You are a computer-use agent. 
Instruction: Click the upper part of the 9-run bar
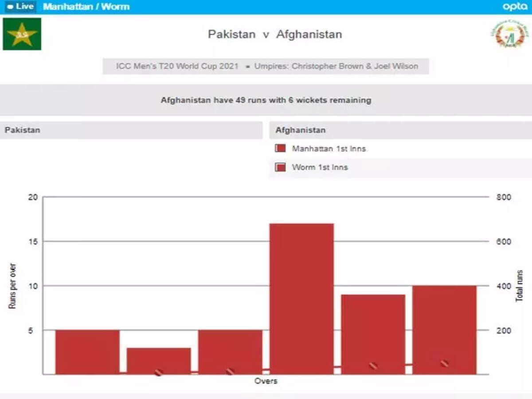click(x=373, y=310)
